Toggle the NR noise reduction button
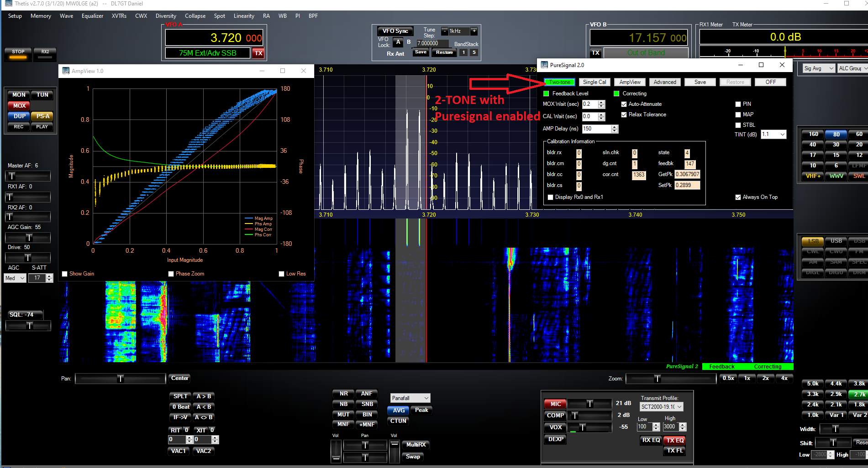This screenshot has width=868, height=468. (343, 394)
